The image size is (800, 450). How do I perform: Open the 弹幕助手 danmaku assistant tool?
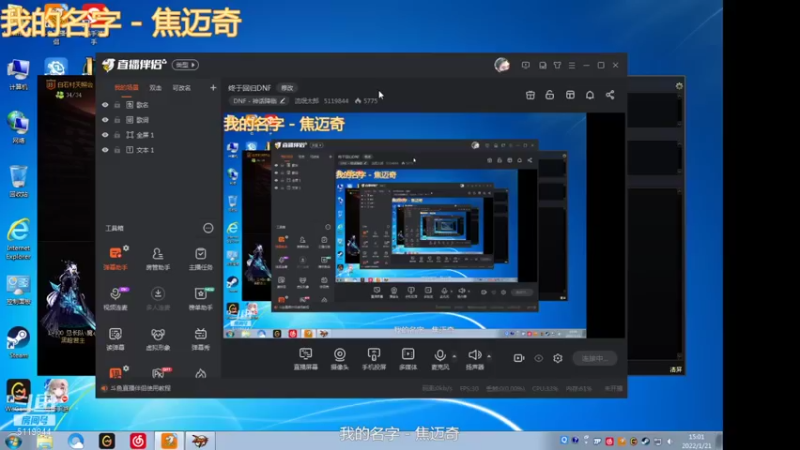(x=116, y=258)
